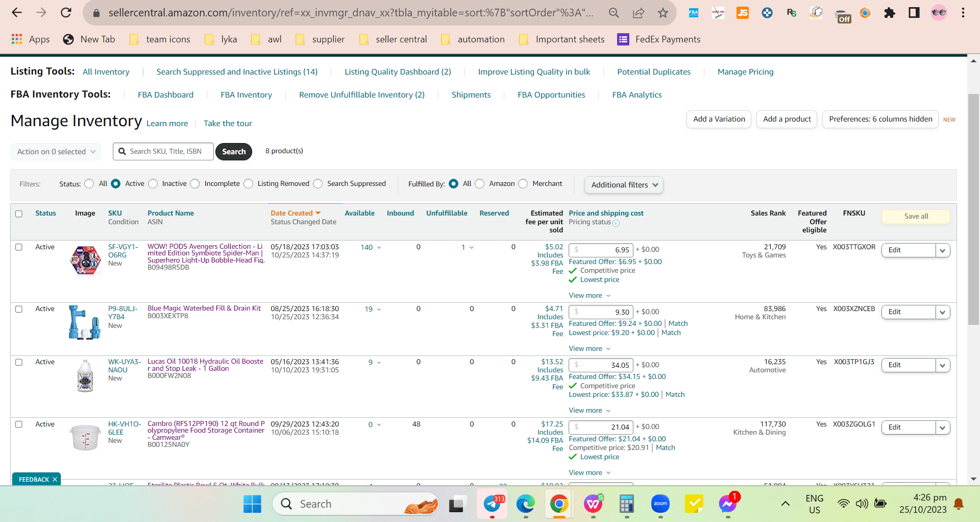
Task: Go to FBA Dashboard
Action: coord(165,95)
